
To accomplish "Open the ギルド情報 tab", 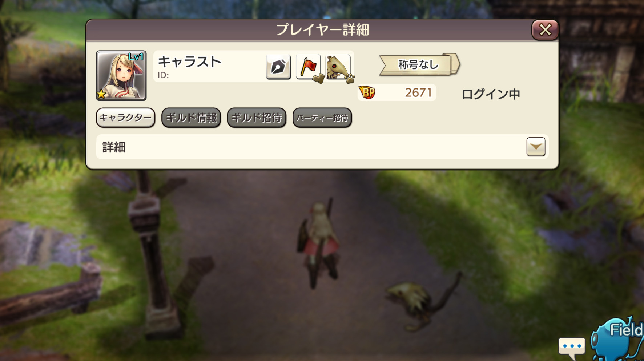I will coord(191,118).
